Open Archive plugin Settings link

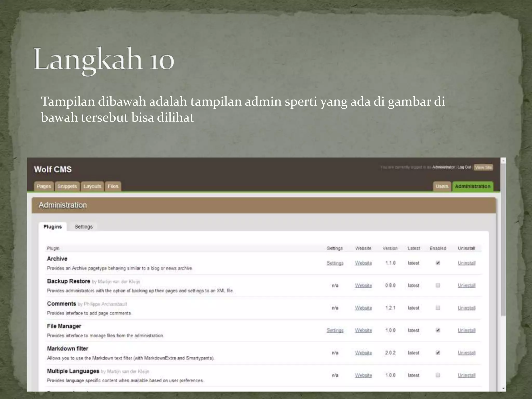pos(335,263)
